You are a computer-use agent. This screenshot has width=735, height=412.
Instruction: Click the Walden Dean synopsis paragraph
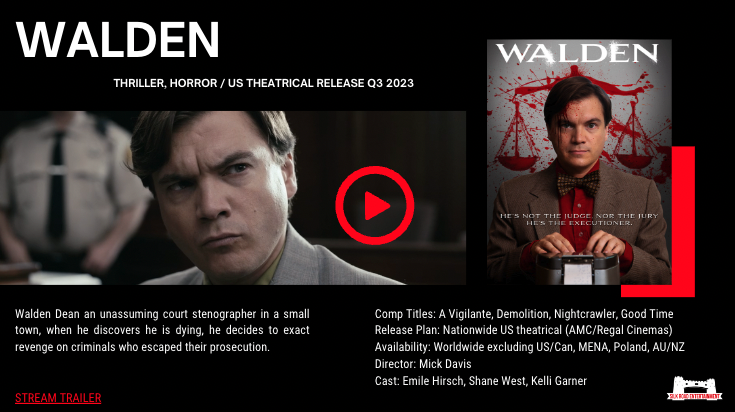tap(162, 330)
